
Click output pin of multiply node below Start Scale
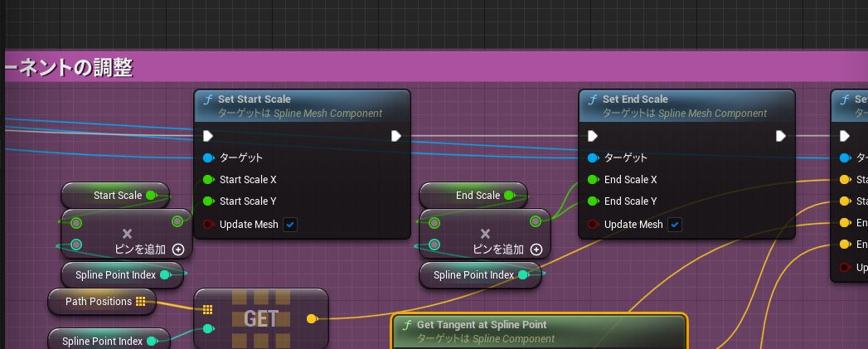click(177, 221)
